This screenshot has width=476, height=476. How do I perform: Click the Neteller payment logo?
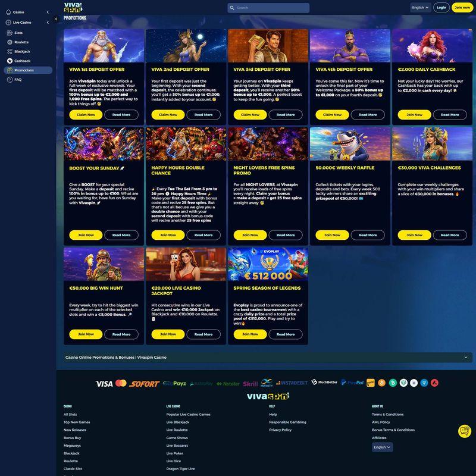pyautogui.click(x=228, y=384)
